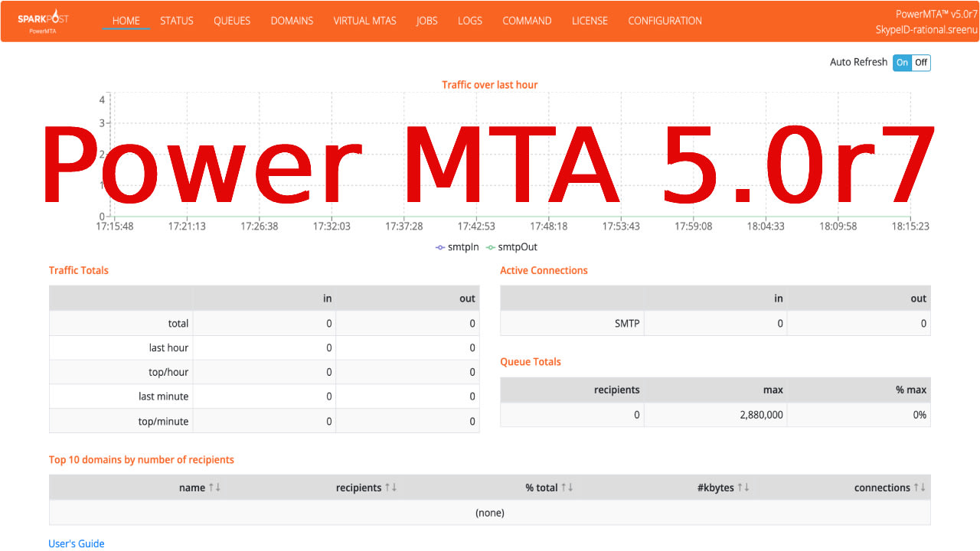This screenshot has width=980, height=551.
Task: Open the LICENSE page
Action: tap(590, 21)
